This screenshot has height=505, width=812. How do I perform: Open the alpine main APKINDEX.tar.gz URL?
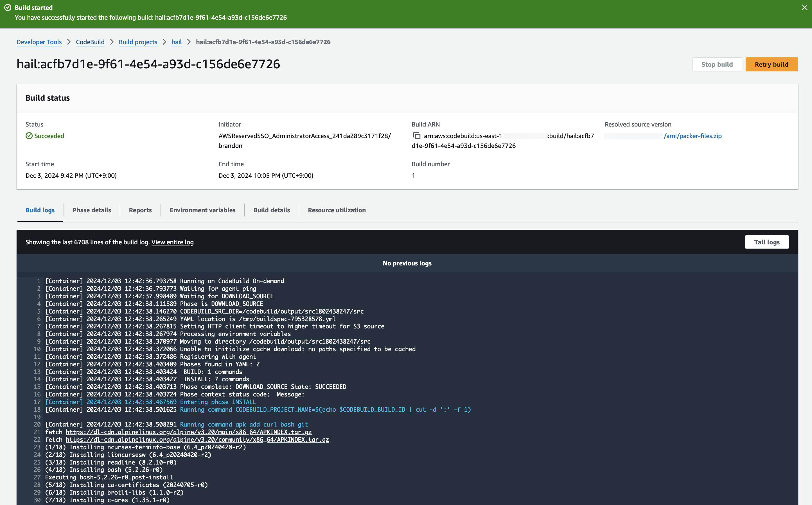pos(189,432)
